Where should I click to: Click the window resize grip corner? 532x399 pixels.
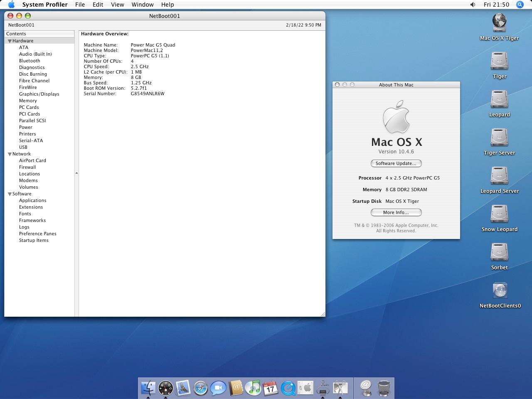[323, 314]
